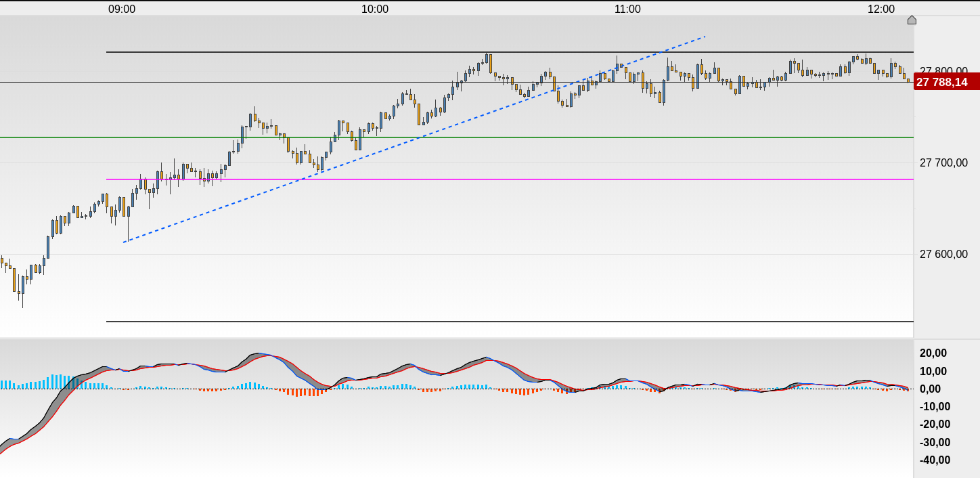Click the 10:00 time axis label
Viewport: 980px width, 478px height.
pyautogui.click(x=375, y=9)
